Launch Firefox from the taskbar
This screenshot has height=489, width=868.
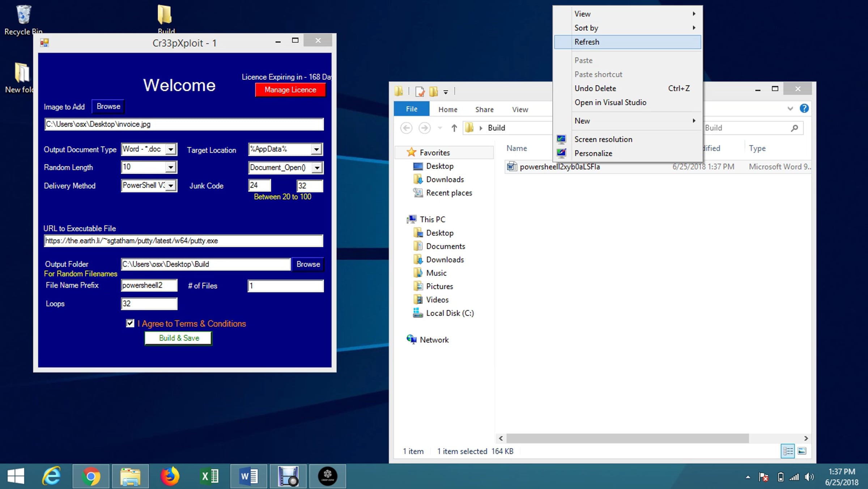170,476
